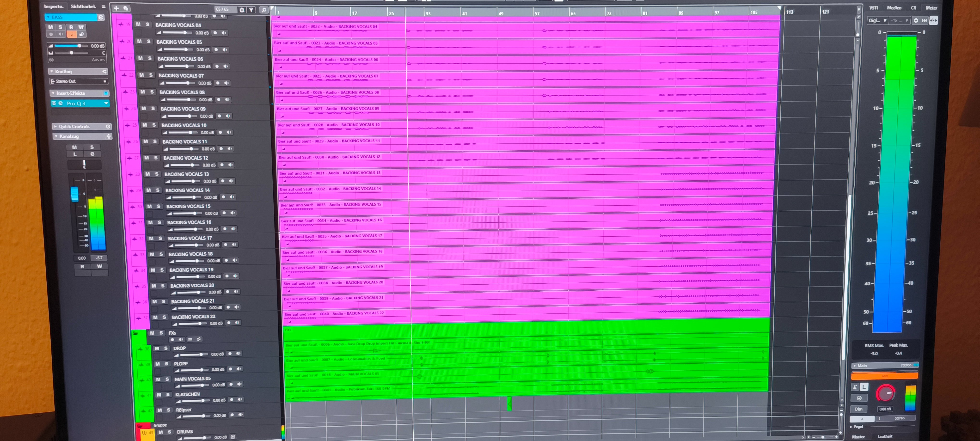Reset meter values with rewind icon
The height and width of the screenshot is (441, 980).
pos(924,21)
